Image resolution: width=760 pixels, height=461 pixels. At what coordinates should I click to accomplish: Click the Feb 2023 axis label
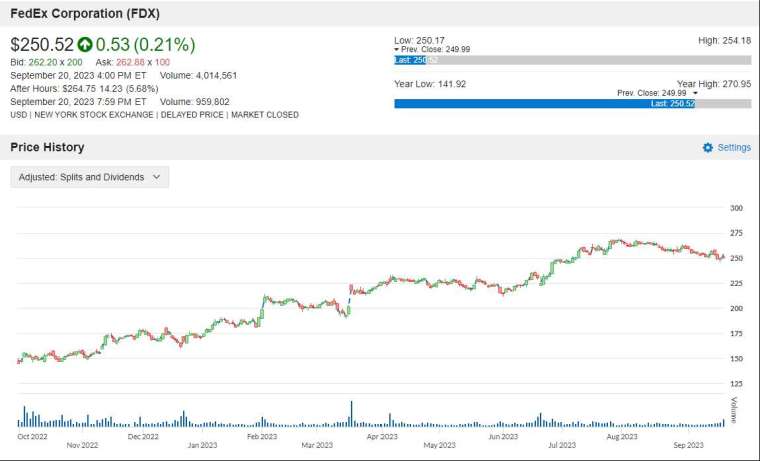[x=262, y=436]
